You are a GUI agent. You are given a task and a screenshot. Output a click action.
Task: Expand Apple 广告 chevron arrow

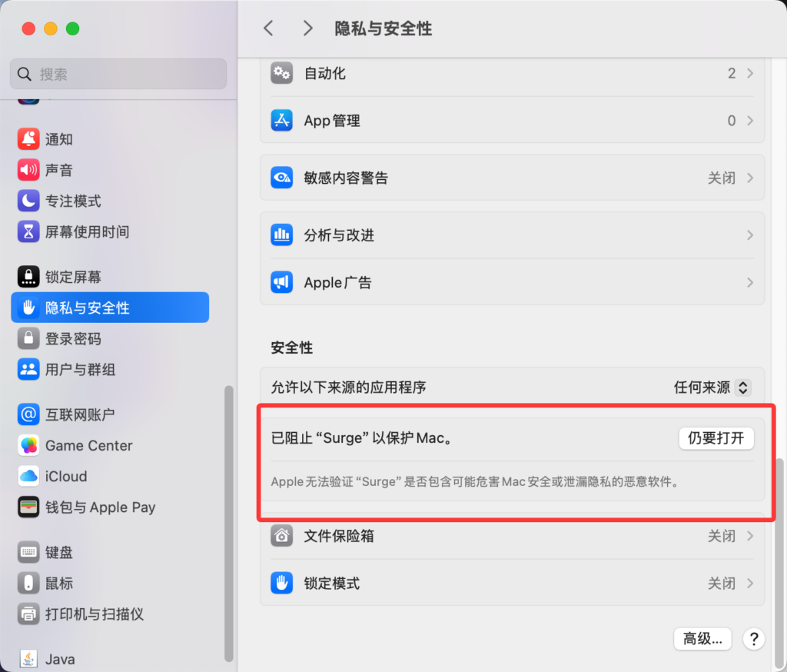click(x=750, y=282)
